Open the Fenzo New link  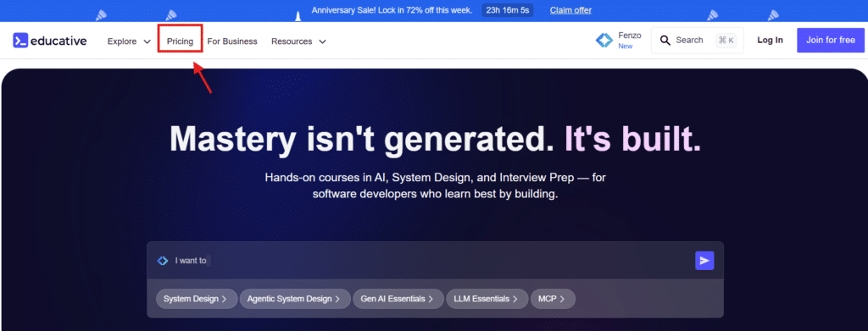click(x=618, y=41)
